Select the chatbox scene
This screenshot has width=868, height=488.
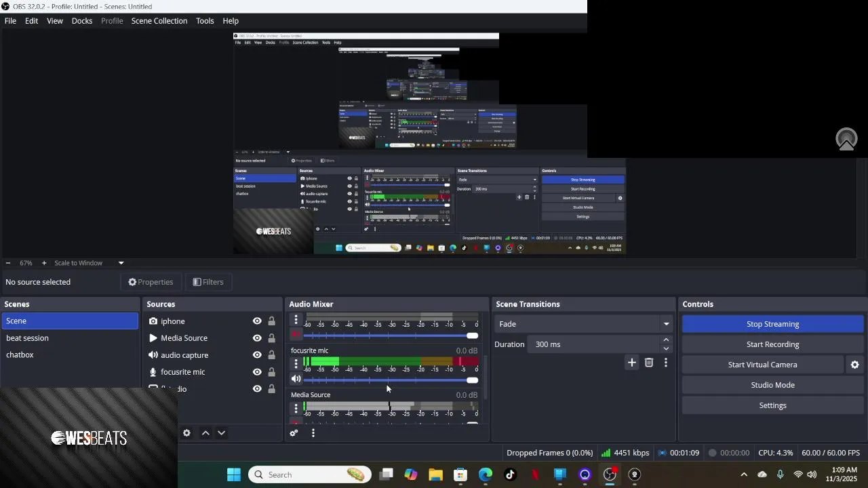coord(69,355)
